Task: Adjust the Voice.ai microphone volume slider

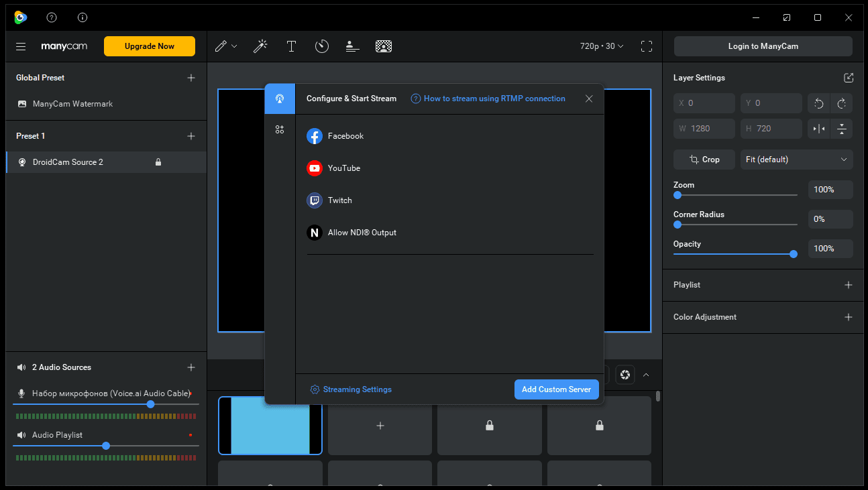Action: (106, 404)
